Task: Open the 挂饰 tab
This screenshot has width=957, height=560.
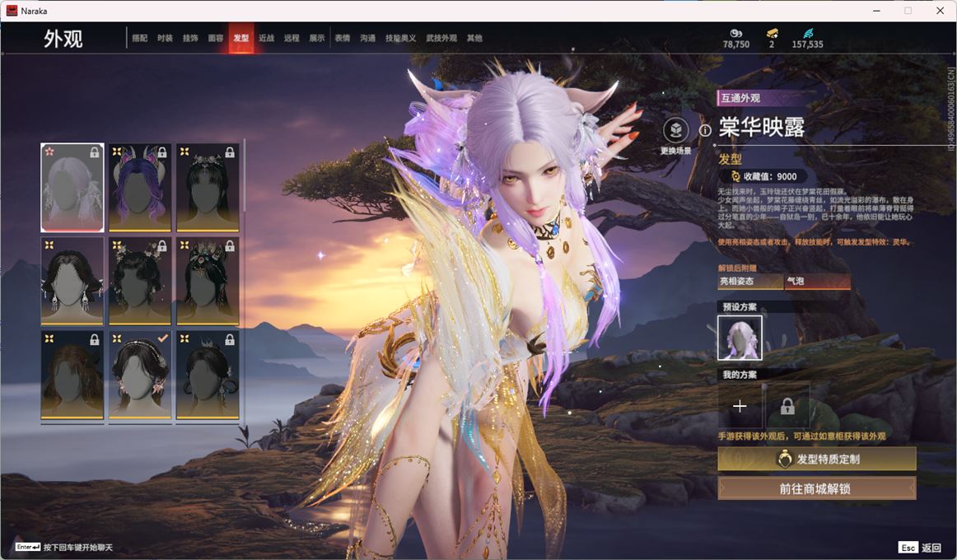Action: coord(190,38)
